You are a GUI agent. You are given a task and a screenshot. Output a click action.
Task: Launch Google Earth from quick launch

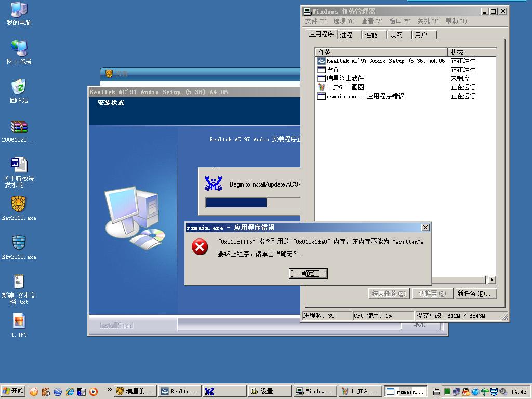(x=58, y=392)
